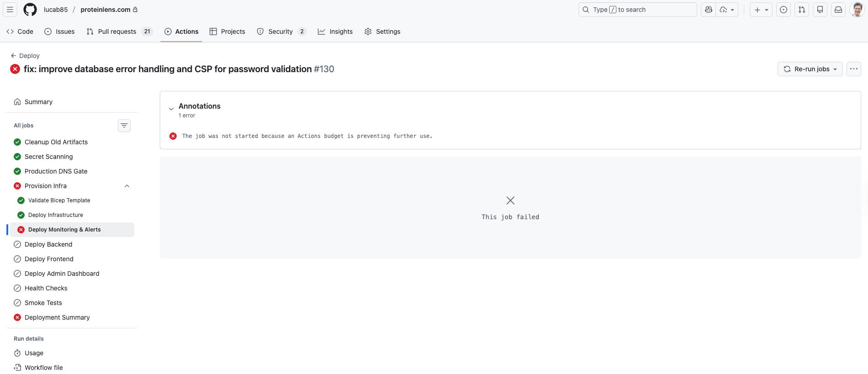Go back to the Deploy workflow
The image size is (868, 374).
[x=25, y=56]
